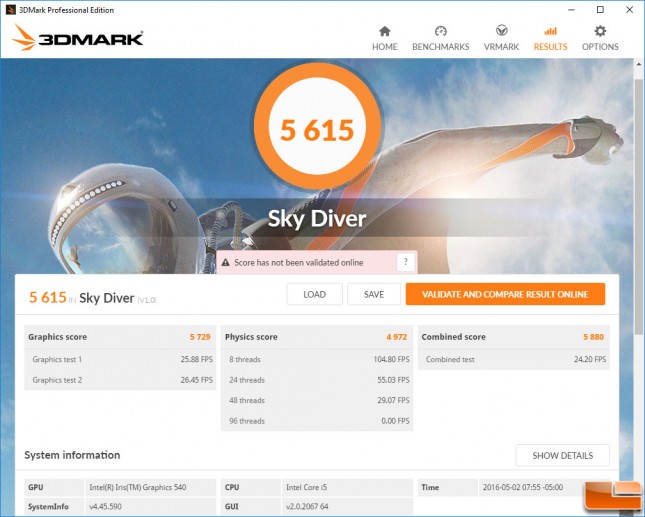Click Validate and Compare Result Online
Viewport: 645px width, 517px height.
click(505, 294)
